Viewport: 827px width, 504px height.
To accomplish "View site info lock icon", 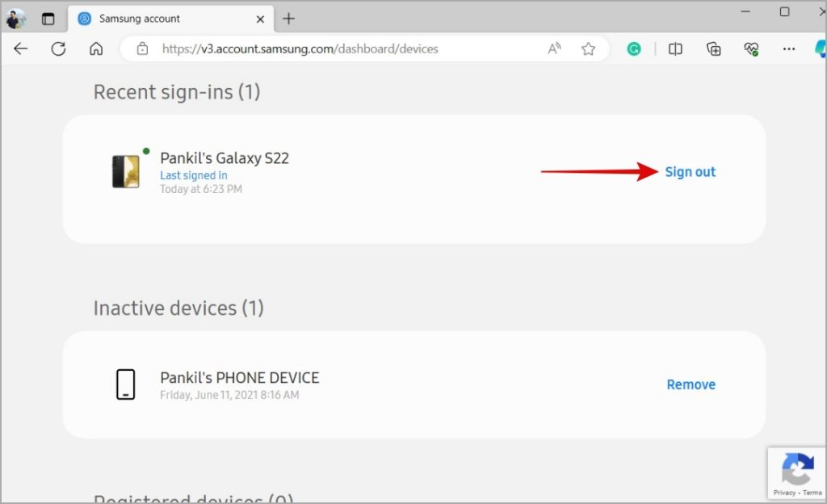I will 142,49.
